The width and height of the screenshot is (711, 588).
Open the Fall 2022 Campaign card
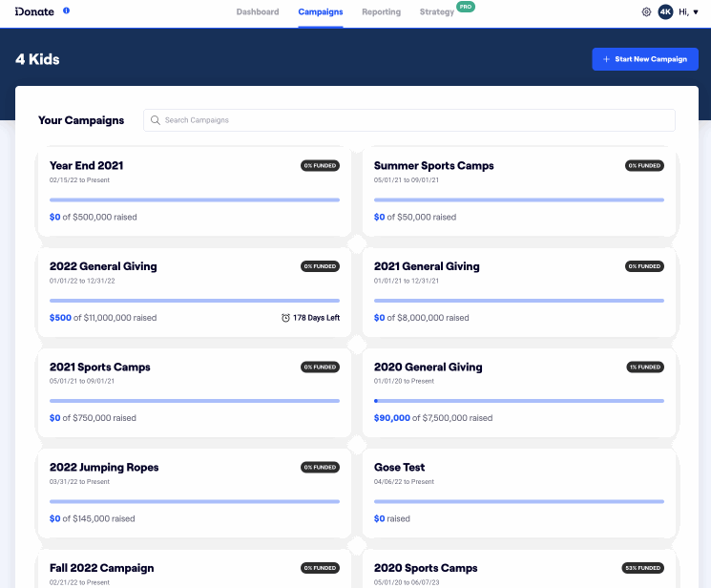195,569
